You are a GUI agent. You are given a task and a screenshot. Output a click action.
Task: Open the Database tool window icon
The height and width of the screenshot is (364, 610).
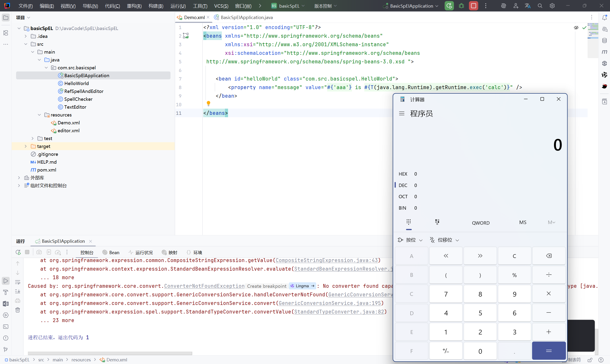(x=604, y=41)
